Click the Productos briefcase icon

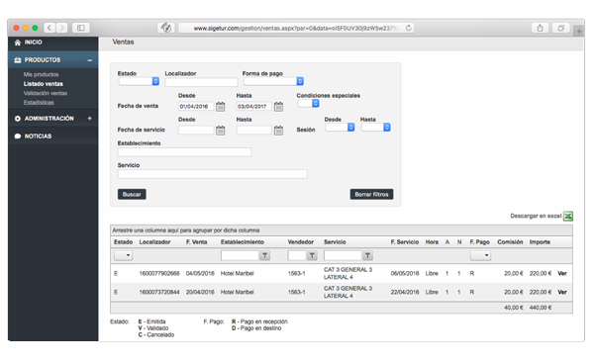click(x=18, y=60)
